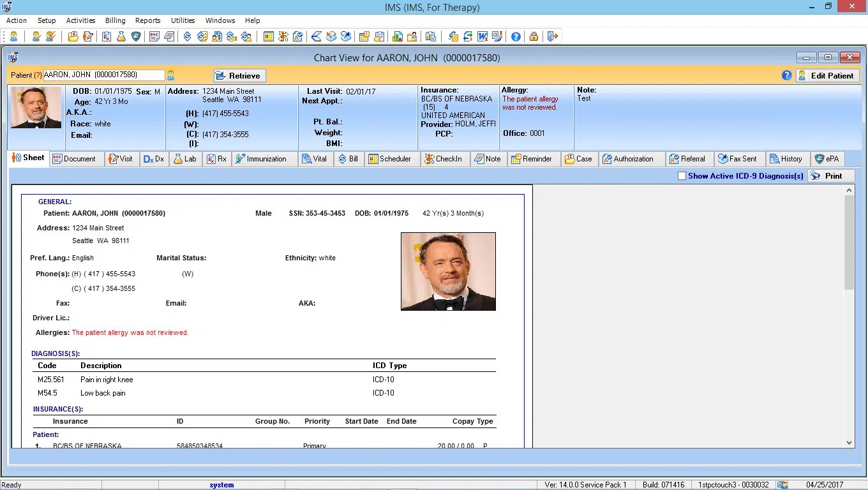Open the Windows menu
The height and width of the screenshot is (490, 868).
click(x=220, y=20)
